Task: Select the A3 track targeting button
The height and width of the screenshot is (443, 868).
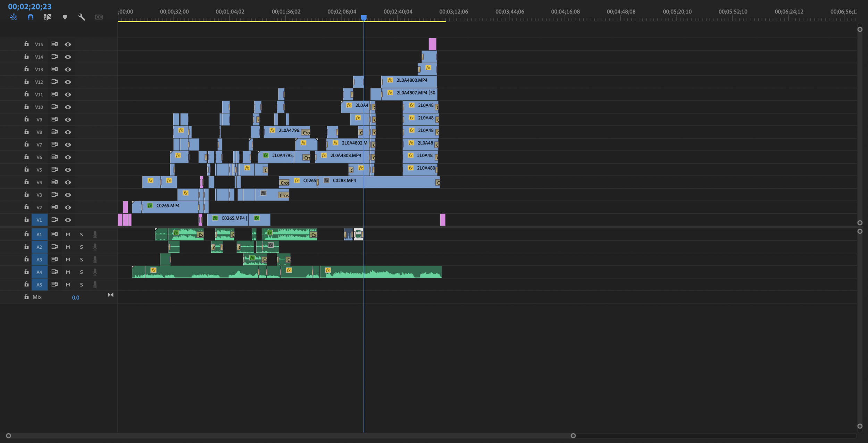Action: point(40,259)
